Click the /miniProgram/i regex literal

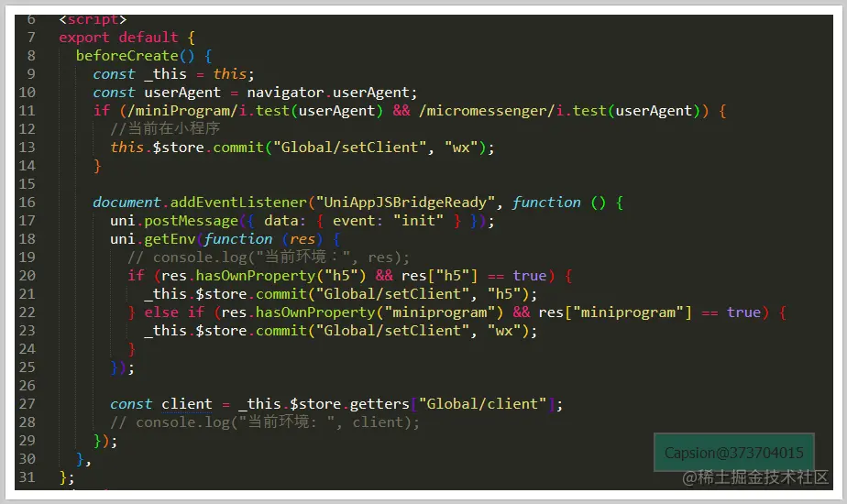coord(187,111)
